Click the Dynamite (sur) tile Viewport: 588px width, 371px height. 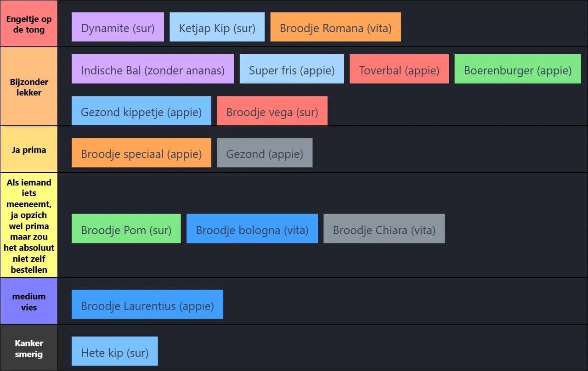(x=118, y=27)
